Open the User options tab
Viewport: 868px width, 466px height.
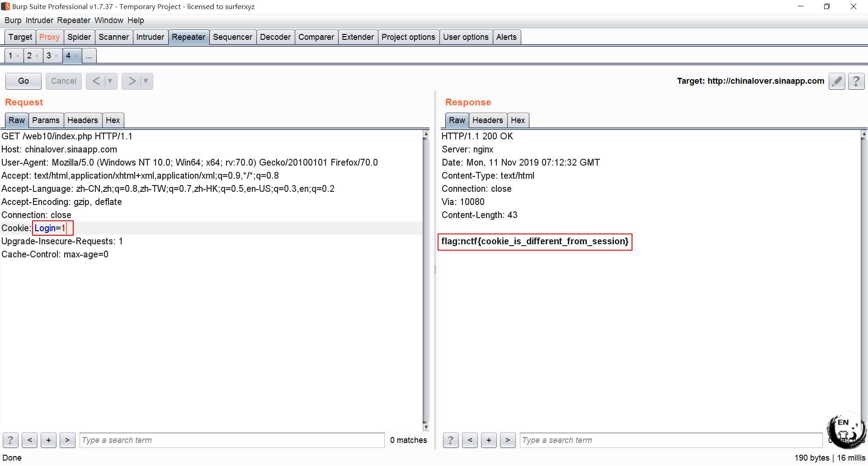466,37
